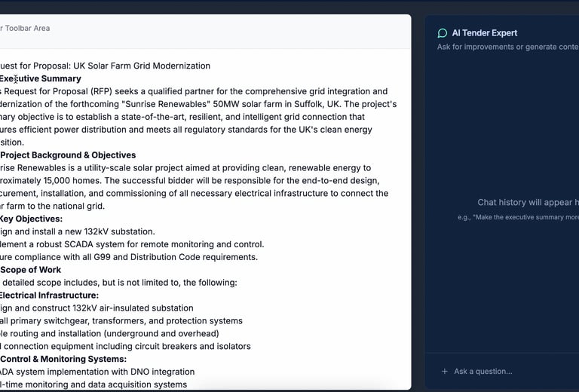Click the Electrical Infrastructure heading
Viewport: 579px width, 392px height.
50,296
